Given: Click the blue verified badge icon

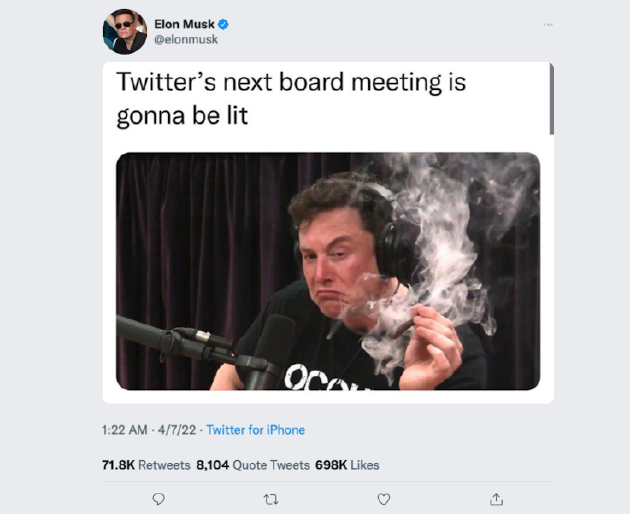Looking at the screenshot, I should click(x=223, y=25).
